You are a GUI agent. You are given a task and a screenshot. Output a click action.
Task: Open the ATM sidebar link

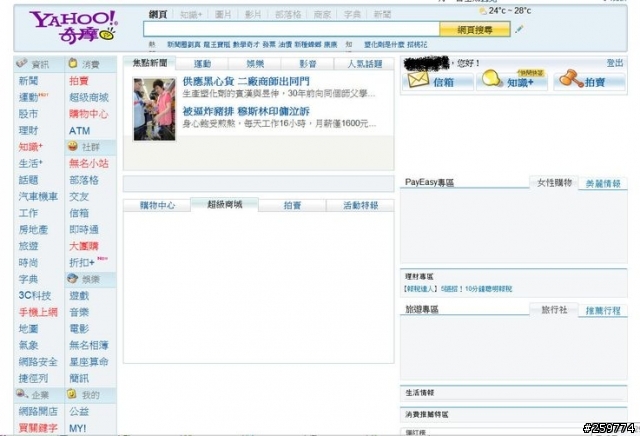pyautogui.click(x=80, y=131)
